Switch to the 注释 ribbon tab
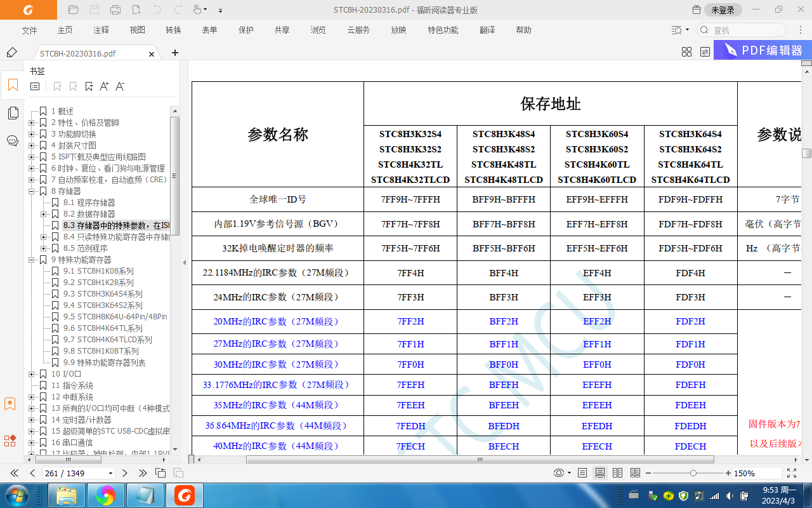Screen dimensions: 812x508 point(101,30)
